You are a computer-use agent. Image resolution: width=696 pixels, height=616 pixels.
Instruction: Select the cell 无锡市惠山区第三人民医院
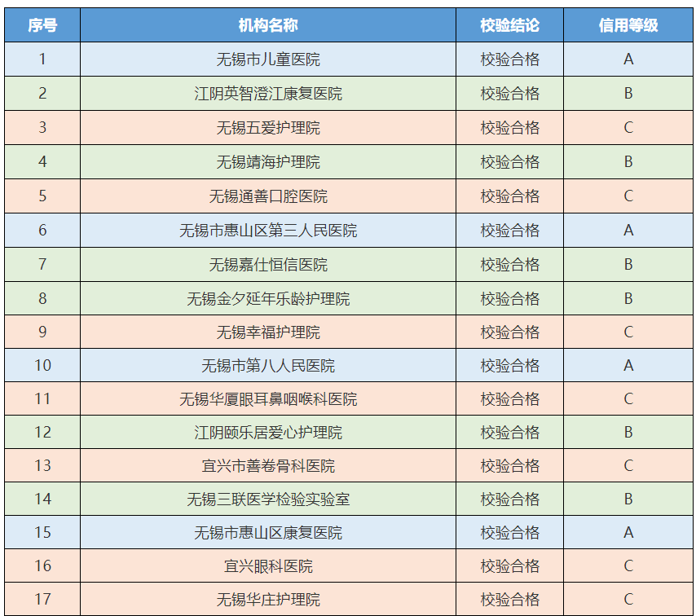click(268, 230)
